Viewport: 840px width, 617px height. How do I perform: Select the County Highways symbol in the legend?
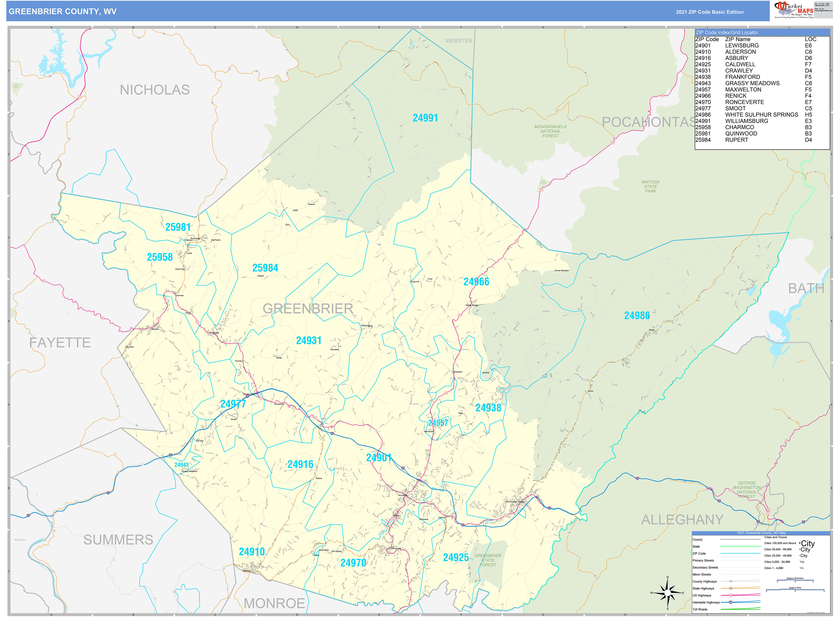pyautogui.click(x=731, y=581)
